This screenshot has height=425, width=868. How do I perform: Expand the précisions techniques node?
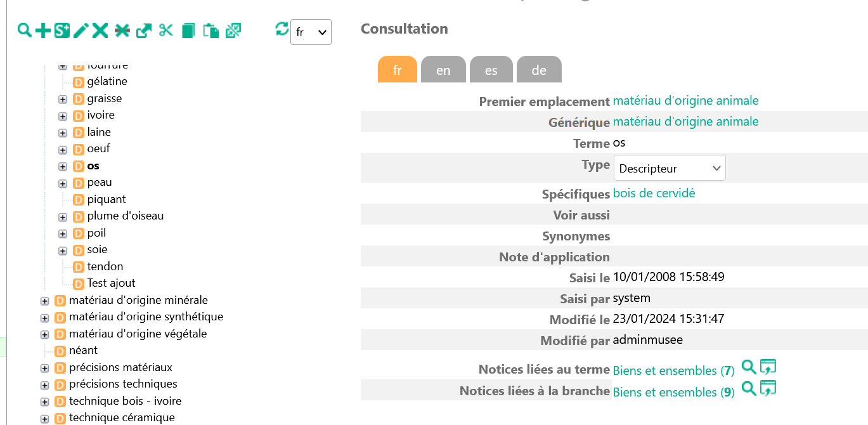[44, 384]
